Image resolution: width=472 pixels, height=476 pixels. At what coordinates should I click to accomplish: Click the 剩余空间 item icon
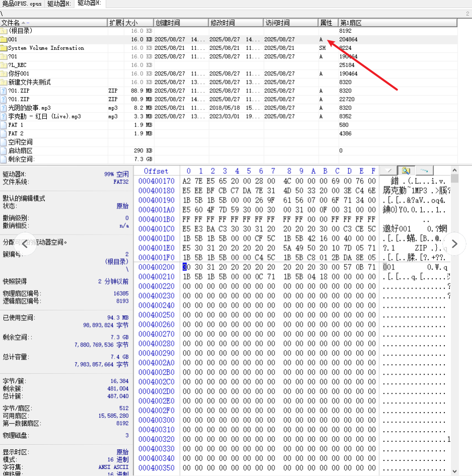pyautogui.click(x=4, y=159)
